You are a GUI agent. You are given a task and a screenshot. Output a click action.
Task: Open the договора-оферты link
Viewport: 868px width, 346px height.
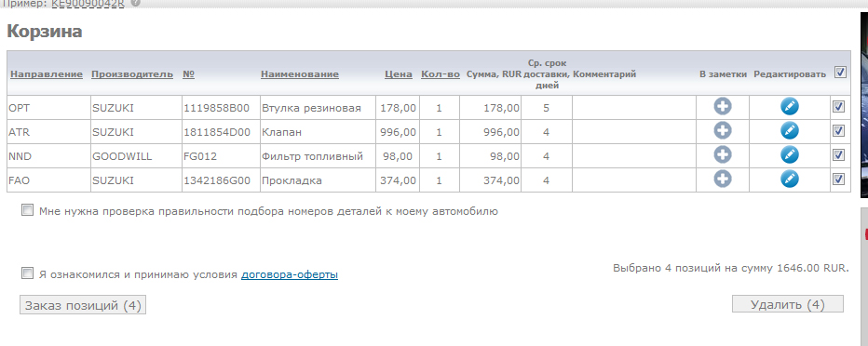click(290, 274)
